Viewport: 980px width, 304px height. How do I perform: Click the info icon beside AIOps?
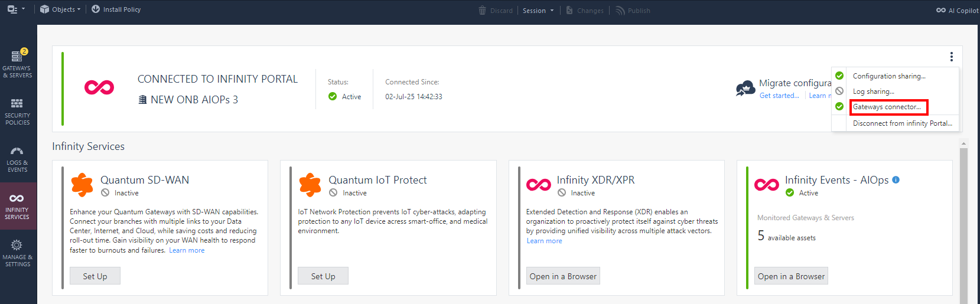click(896, 180)
